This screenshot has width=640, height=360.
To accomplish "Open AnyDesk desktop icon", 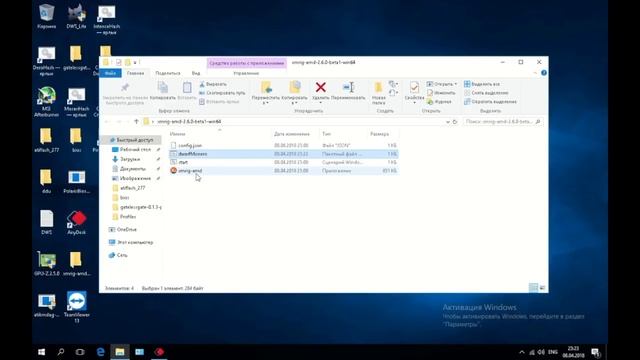I will tap(77, 222).
